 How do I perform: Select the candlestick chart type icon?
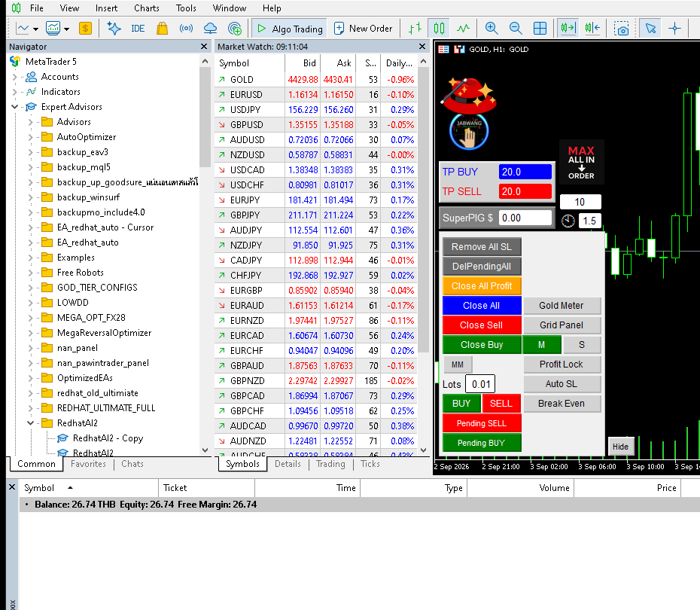pos(440,29)
